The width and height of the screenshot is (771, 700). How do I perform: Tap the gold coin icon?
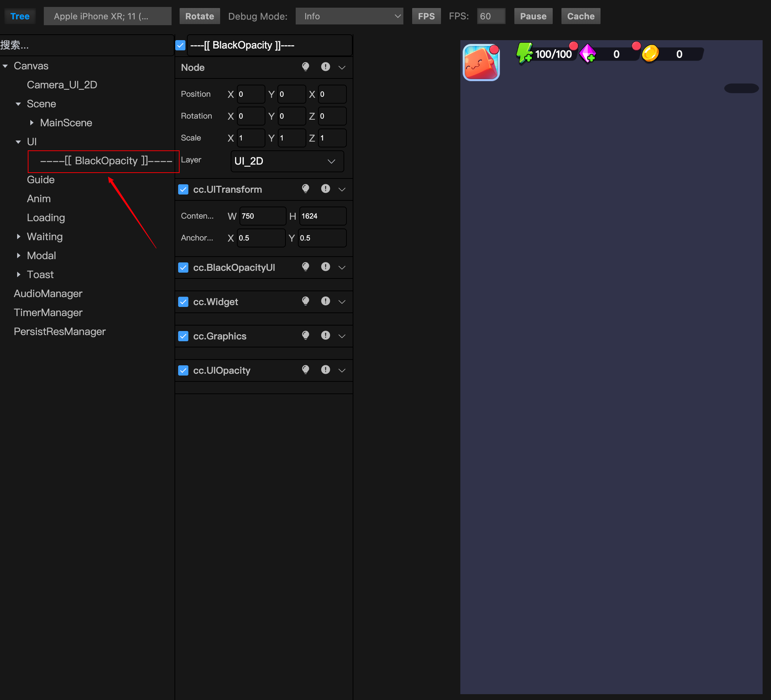(x=650, y=53)
